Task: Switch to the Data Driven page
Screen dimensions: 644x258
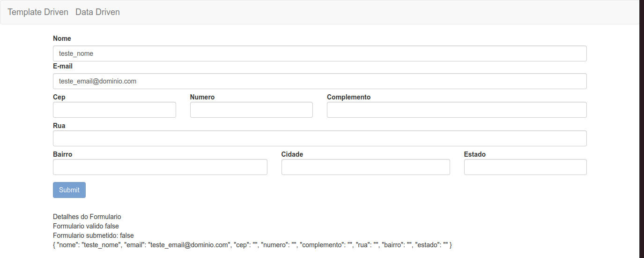Action: coord(97,12)
